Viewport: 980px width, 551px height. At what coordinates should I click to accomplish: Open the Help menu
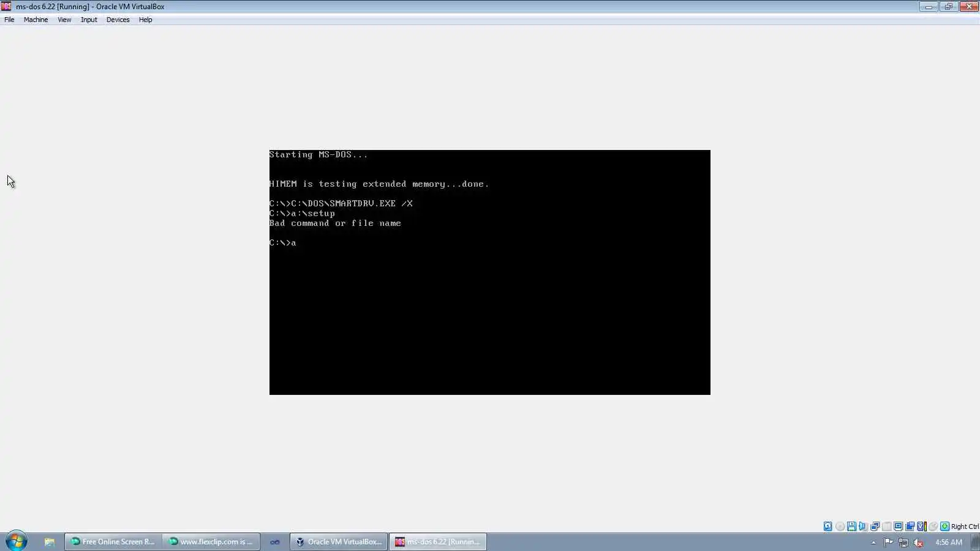[145, 20]
